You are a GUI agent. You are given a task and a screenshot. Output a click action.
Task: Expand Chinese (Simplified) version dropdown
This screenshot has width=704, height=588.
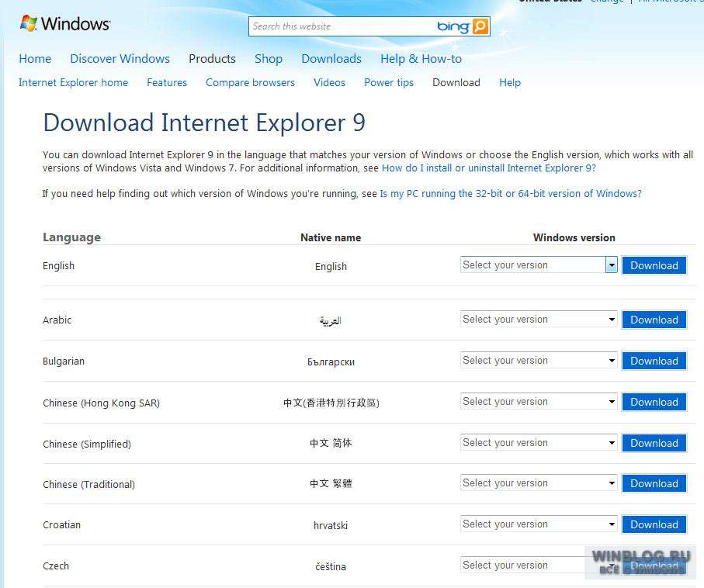point(539,443)
